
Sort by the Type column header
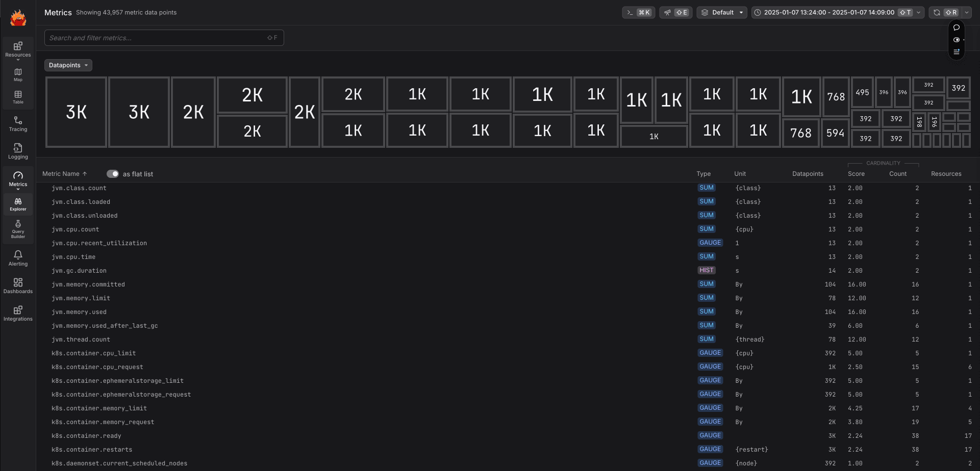(703, 174)
